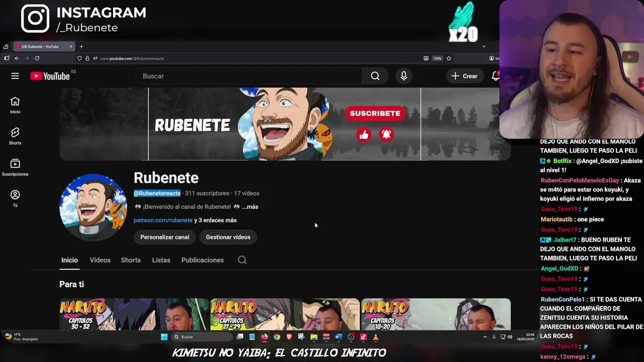Click the 'Para ti' section heading

71,284
